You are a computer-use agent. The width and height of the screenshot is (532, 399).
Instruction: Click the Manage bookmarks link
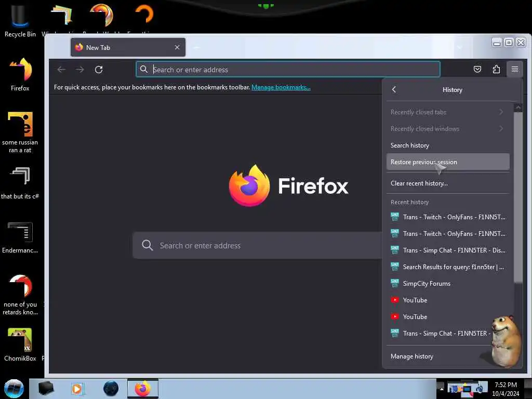point(281,87)
